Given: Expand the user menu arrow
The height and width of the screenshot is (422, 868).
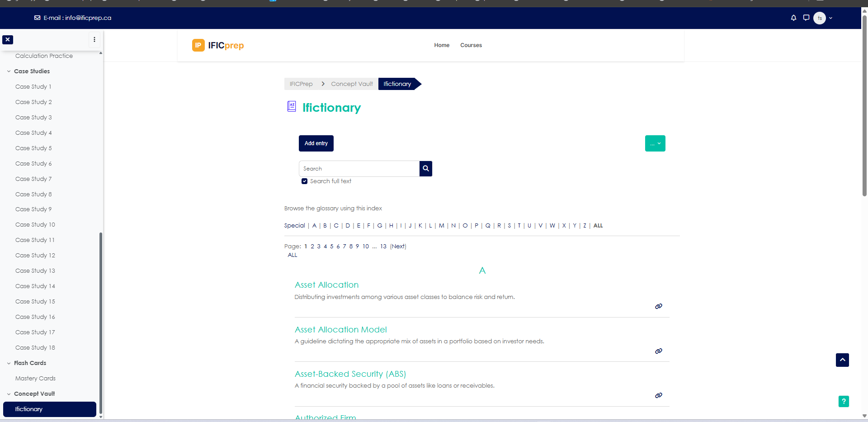Looking at the screenshot, I should 830,18.
